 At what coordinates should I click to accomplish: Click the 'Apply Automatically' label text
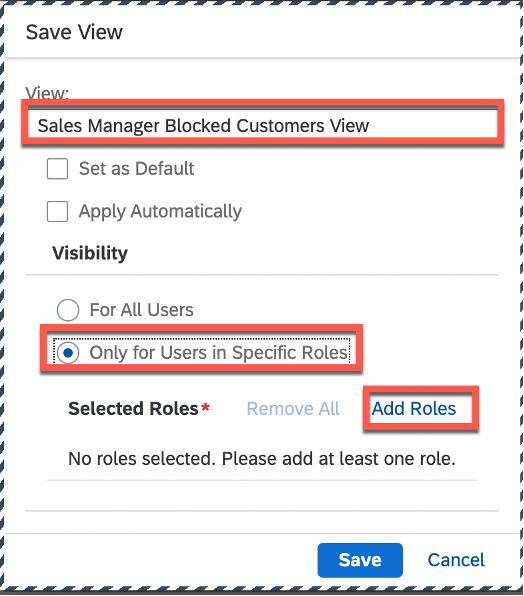[x=160, y=211]
